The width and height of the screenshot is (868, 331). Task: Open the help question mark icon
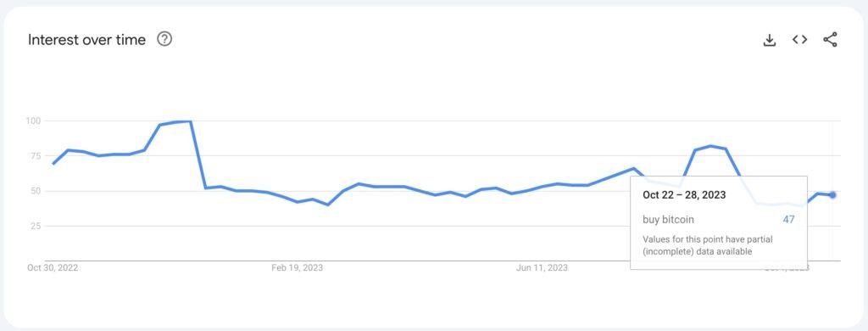tap(164, 39)
